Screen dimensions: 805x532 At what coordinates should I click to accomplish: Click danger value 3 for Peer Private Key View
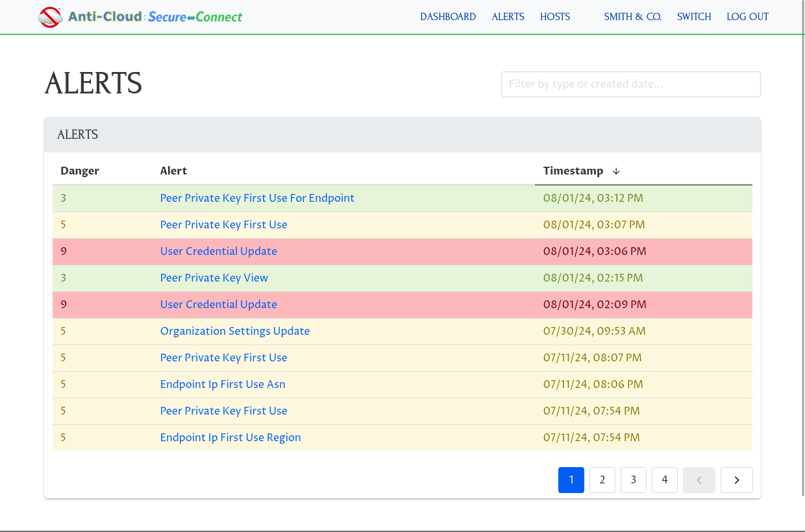click(64, 278)
